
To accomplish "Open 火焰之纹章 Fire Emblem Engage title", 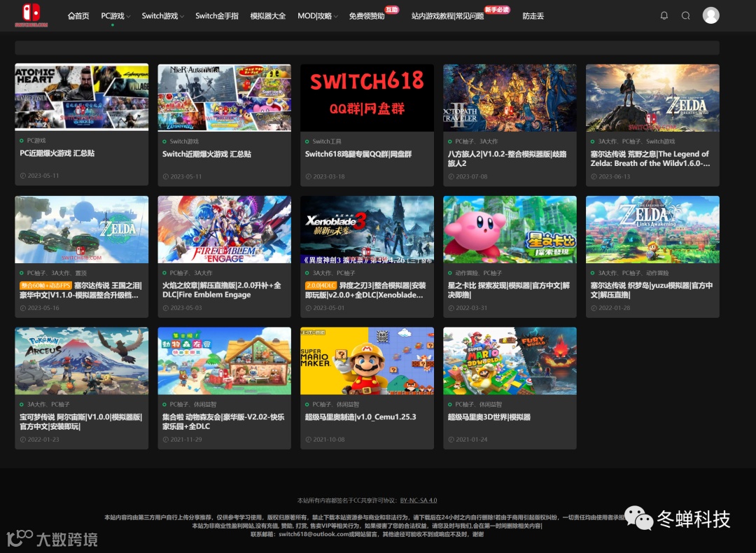I will pos(222,290).
